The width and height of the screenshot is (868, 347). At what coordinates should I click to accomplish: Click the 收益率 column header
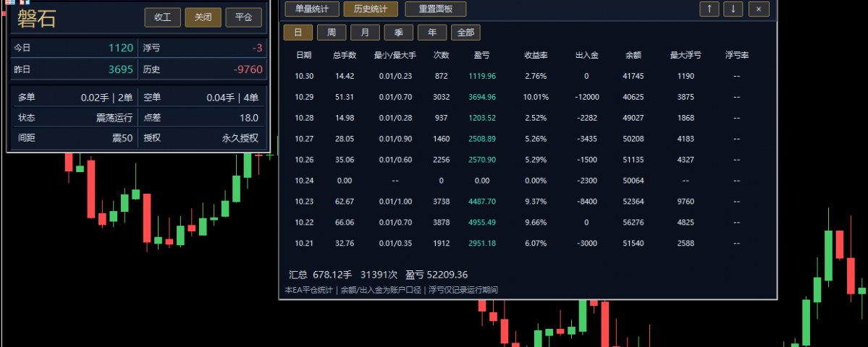536,55
